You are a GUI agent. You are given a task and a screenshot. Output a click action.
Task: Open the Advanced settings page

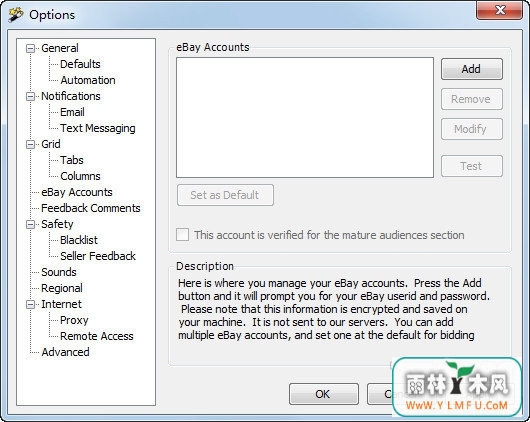(x=65, y=352)
